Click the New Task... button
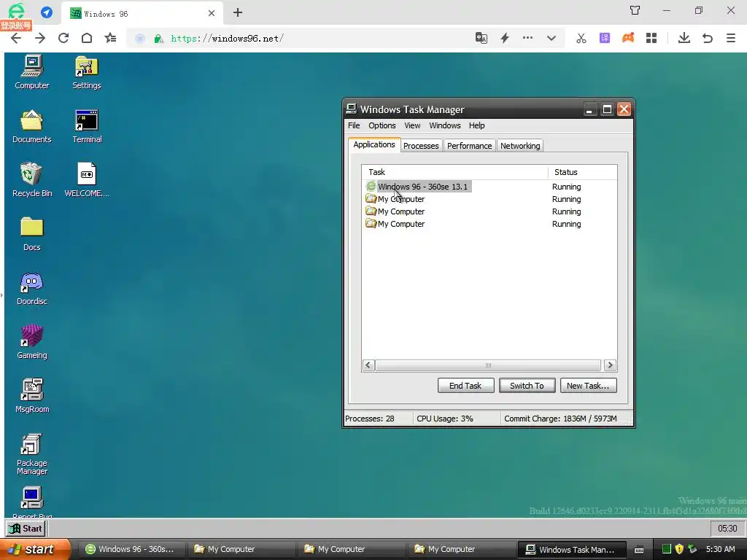 [x=589, y=386]
